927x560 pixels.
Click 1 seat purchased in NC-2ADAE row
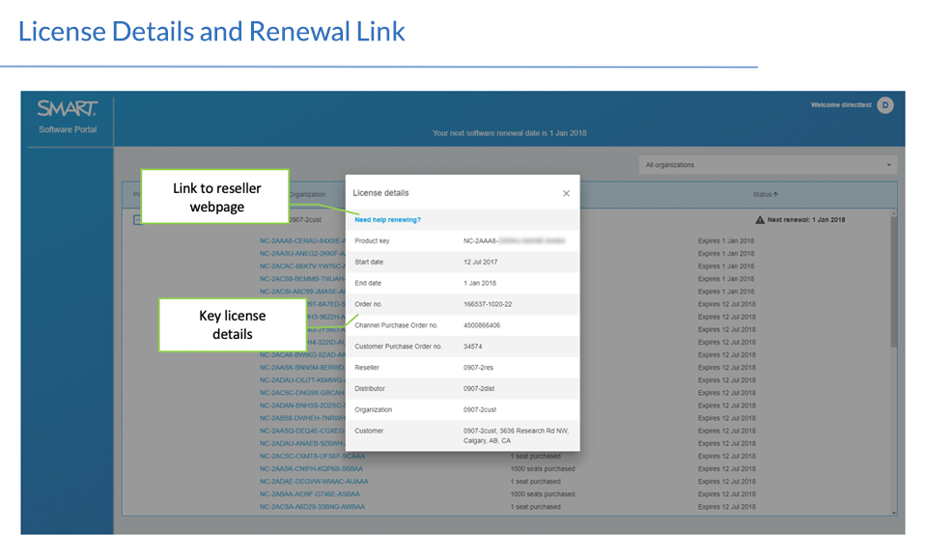(x=535, y=482)
